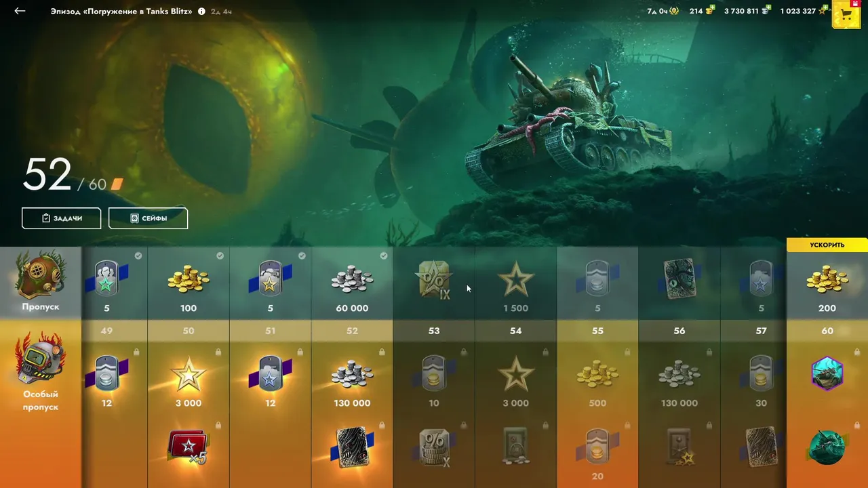Click the 3 730 811 silver counter

pyautogui.click(x=747, y=11)
